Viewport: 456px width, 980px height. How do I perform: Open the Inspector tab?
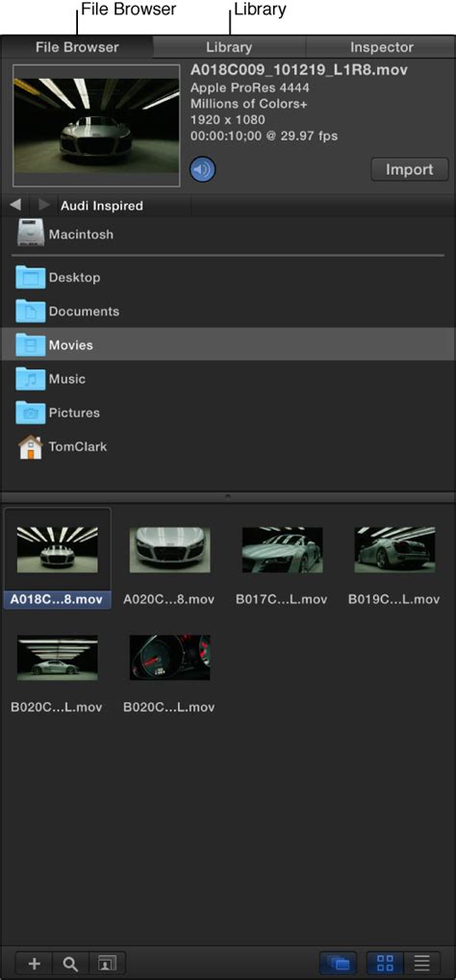(x=381, y=47)
